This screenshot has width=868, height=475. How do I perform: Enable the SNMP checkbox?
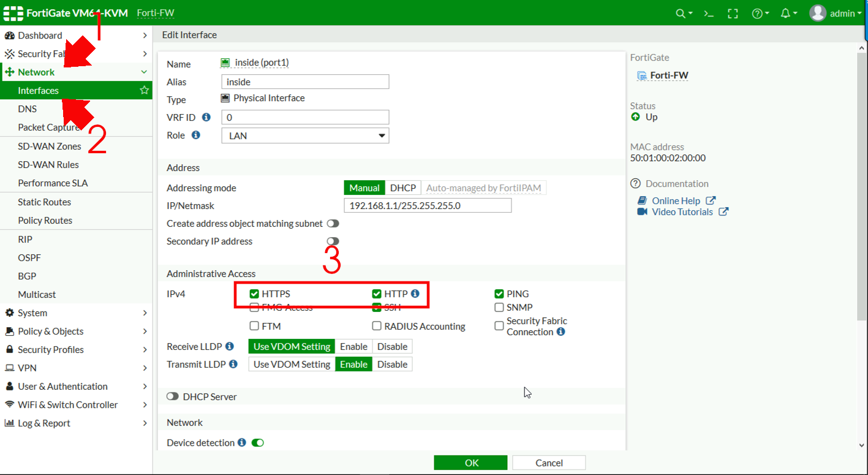[499, 308]
